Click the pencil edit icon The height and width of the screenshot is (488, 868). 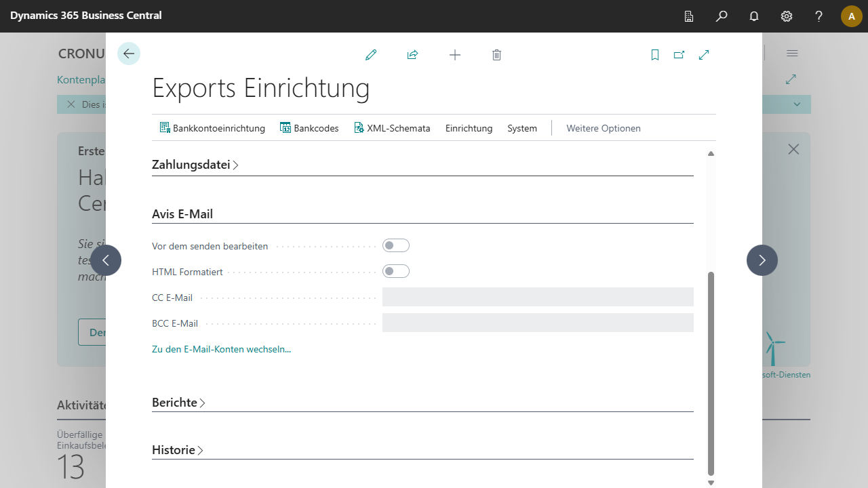(x=371, y=55)
